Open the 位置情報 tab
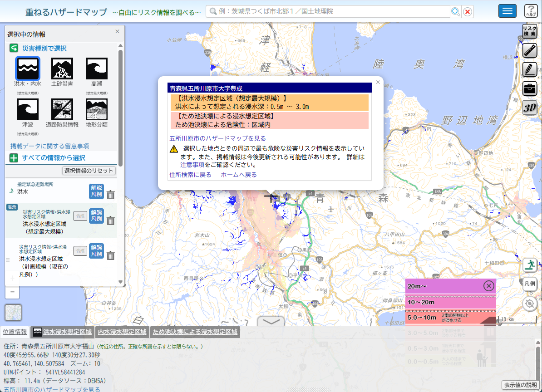The image size is (542, 392). pyautogui.click(x=15, y=332)
